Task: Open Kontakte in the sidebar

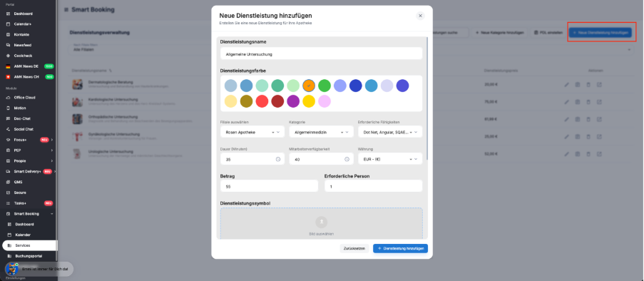Action: click(21, 34)
